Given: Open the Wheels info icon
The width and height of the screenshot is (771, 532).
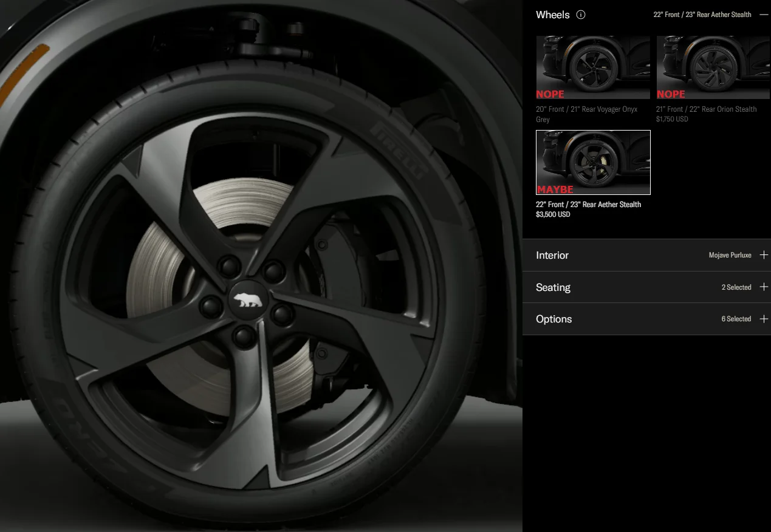Looking at the screenshot, I should click(581, 15).
